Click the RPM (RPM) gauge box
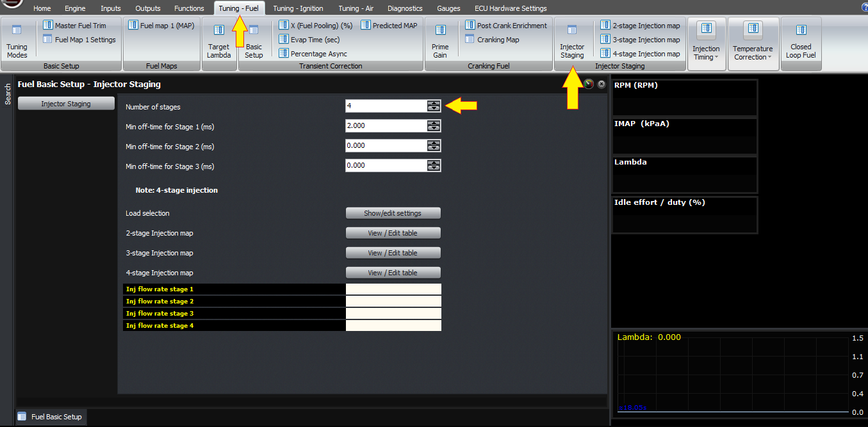Image resolution: width=868 pixels, height=427 pixels. pyautogui.click(x=685, y=97)
